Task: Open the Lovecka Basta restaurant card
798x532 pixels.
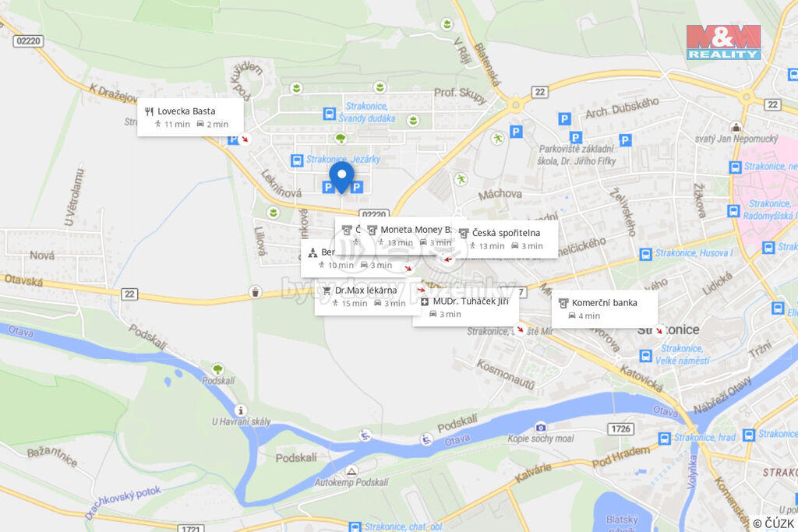Action: 190,118
